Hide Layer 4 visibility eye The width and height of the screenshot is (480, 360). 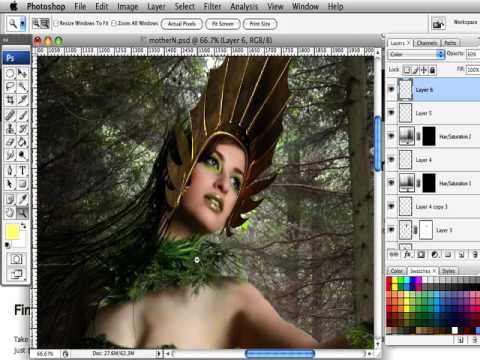[391, 159]
